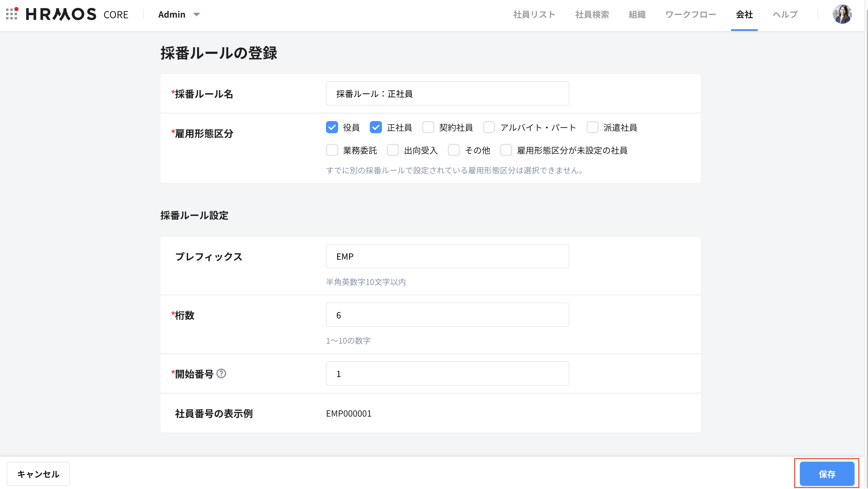This screenshot has height=489, width=868.
Task: Switch to the 組織 tab
Action: pyautogui.click(x=637, y=15)
